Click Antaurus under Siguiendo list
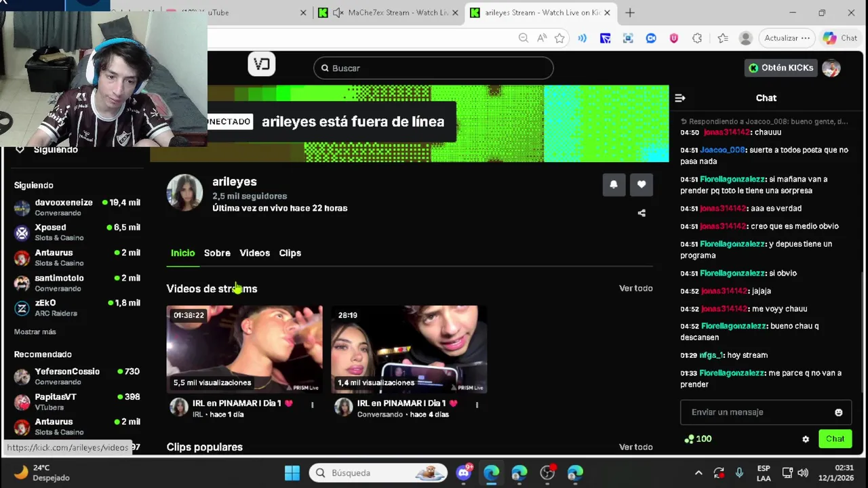Viewport: 868px width, 488px height. (77, 258)
